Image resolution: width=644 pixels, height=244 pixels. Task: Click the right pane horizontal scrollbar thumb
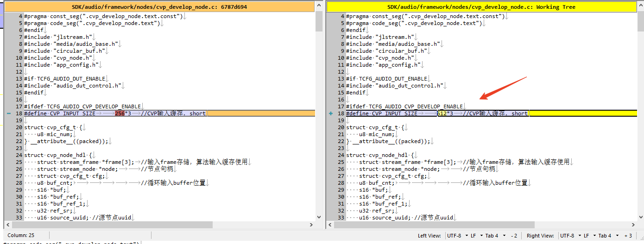[x=434, y=225]
